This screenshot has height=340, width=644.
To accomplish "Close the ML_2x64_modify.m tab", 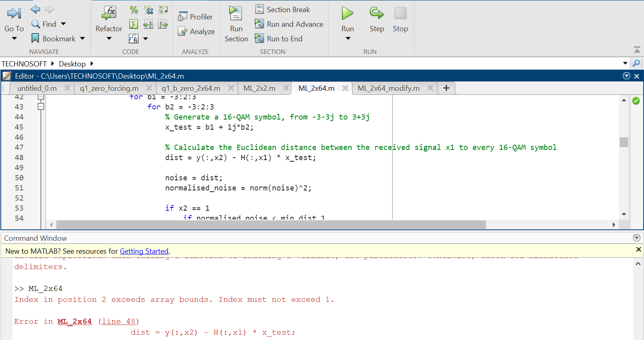I will point(430,88).
